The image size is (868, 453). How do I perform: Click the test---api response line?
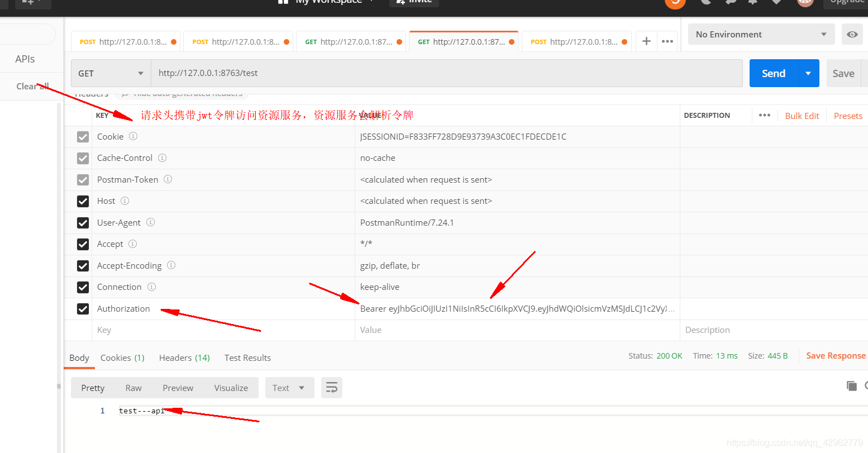click(x=141, y=411)
